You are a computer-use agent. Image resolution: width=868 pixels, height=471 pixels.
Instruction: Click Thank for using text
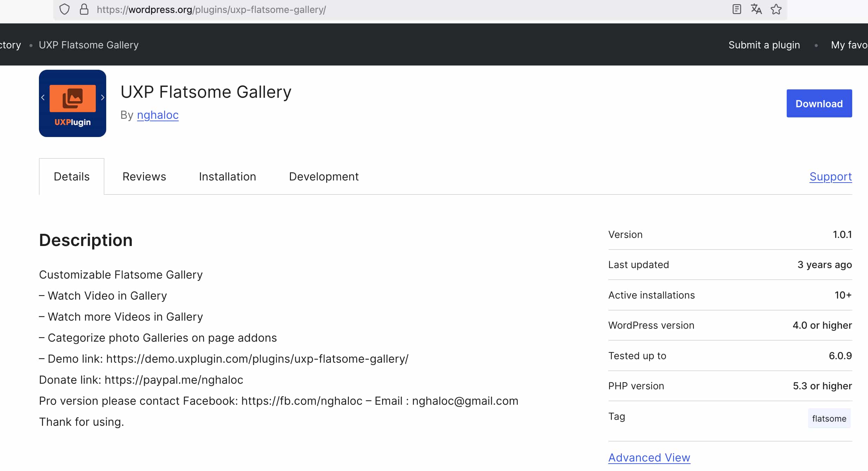coord(81,422)
